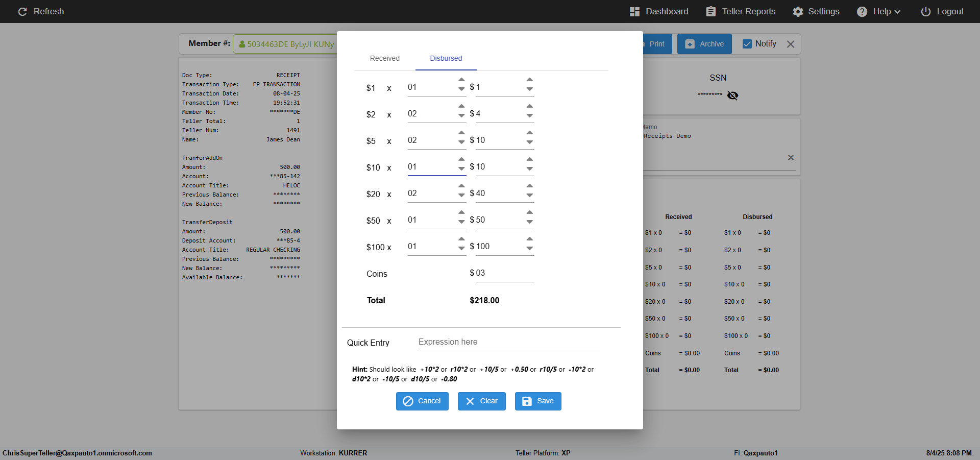This screenshot has width=980, height=460.
Task: Select the Disbursed tab
Action: click(x=446, y=58)
